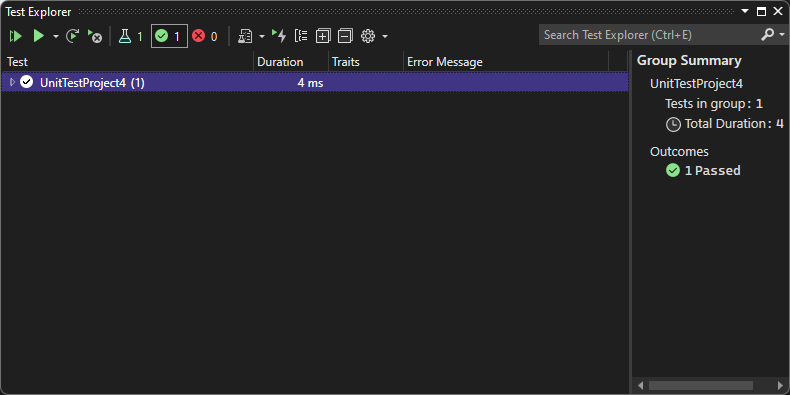Click the 1 Passed outcome text

[712, 171]
